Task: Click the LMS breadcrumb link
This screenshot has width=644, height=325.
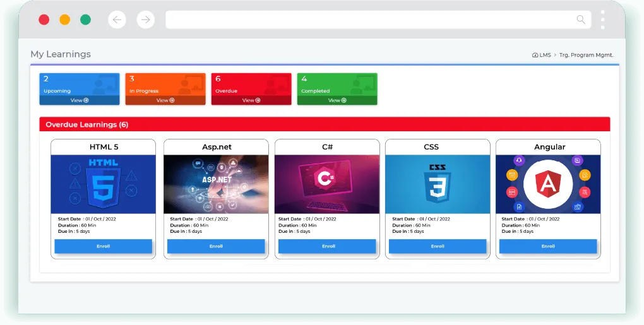Action: 542,55
